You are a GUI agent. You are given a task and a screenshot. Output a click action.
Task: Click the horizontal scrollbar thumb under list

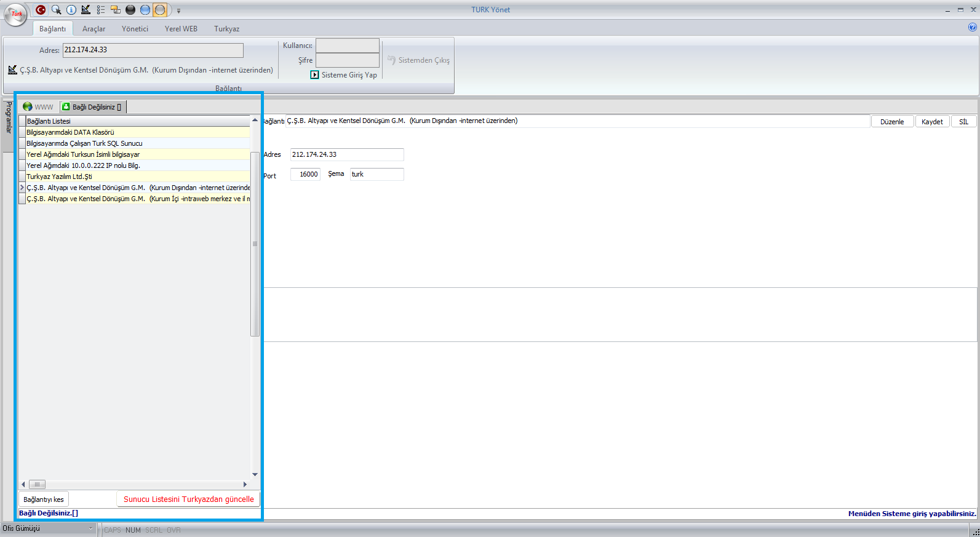(37, 484)
